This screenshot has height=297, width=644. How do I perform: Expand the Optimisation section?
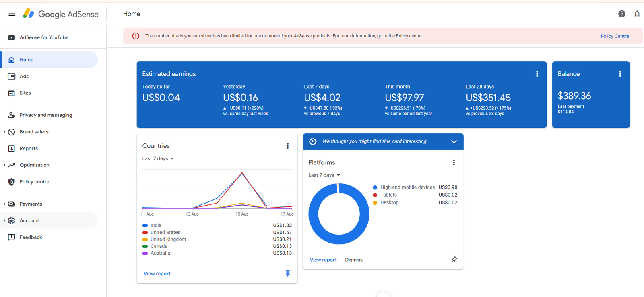(x=4, y=165)
